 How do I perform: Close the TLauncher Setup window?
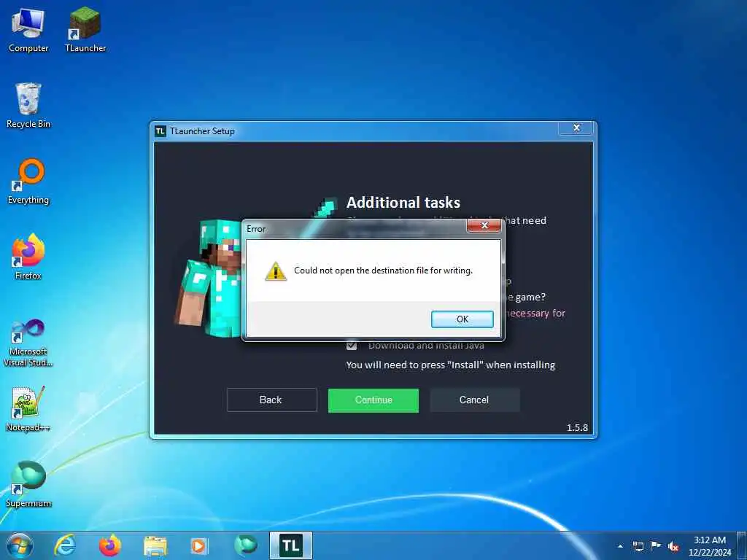[x=576, y=128]
